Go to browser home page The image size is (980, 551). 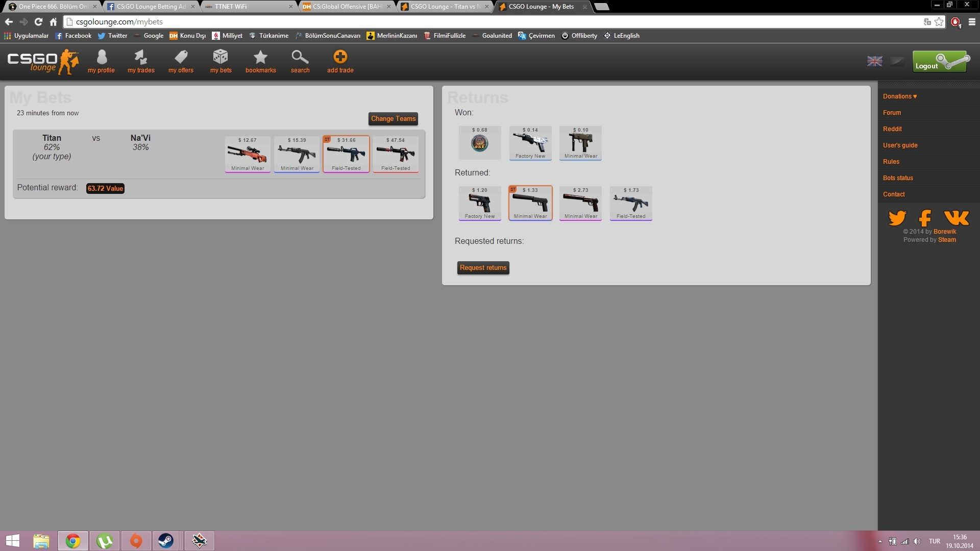[x=53, y=22]
